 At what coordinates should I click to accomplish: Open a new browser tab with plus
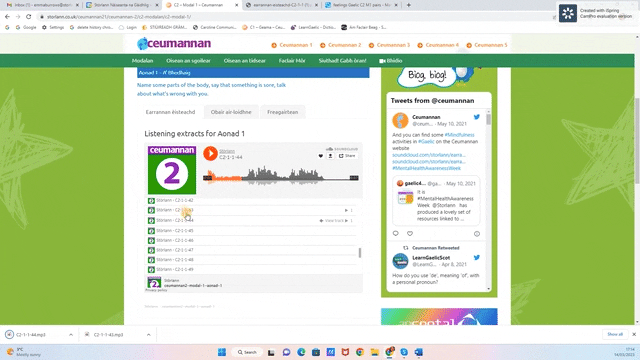409,5
